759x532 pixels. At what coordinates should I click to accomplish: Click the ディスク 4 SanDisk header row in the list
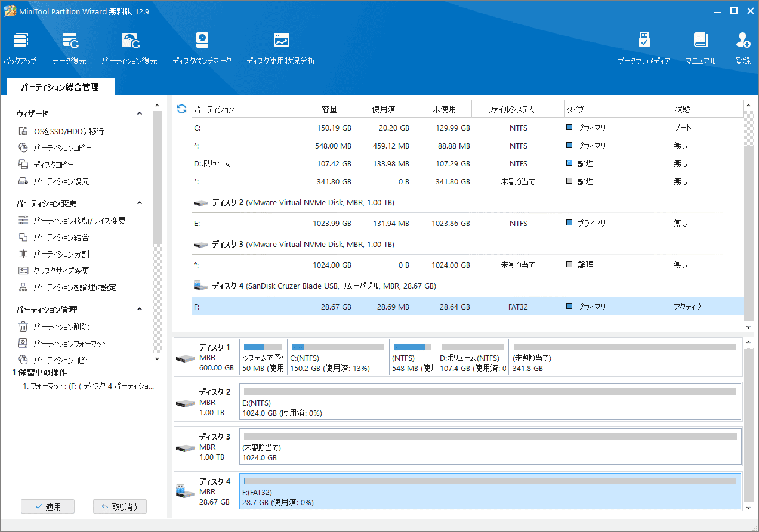[x=468, y=286]
